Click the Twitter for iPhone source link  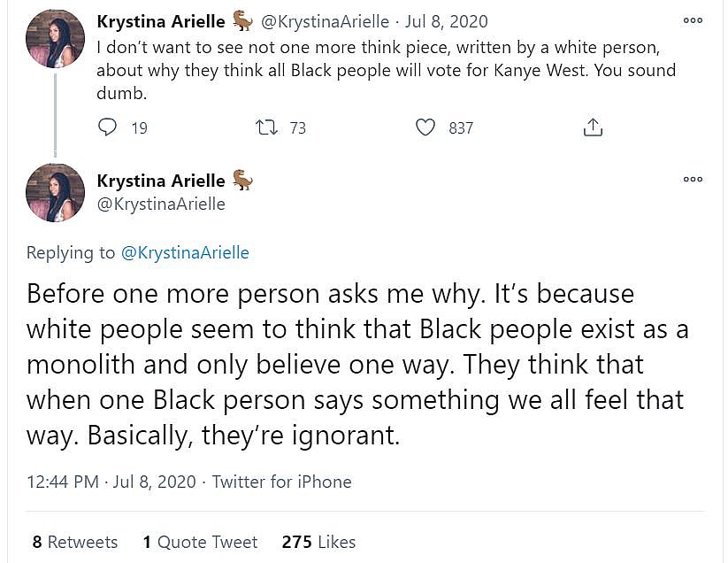tap(281, 482)
